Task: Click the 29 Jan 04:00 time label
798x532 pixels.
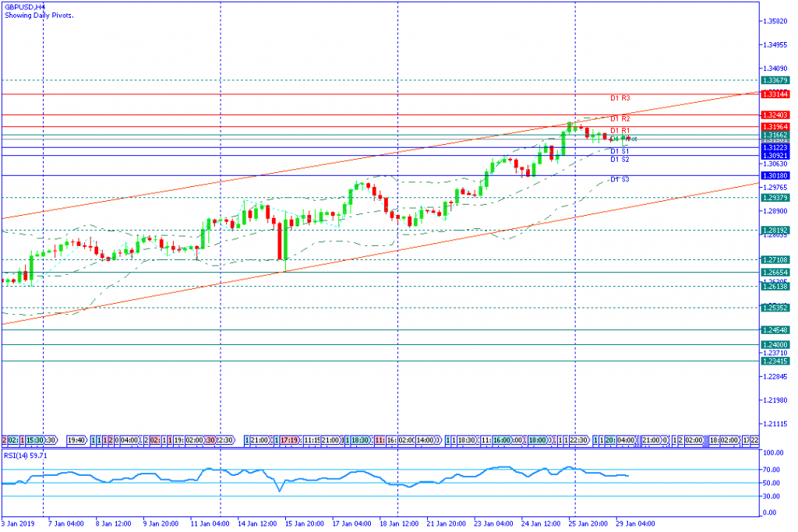Action: point(635,523)
